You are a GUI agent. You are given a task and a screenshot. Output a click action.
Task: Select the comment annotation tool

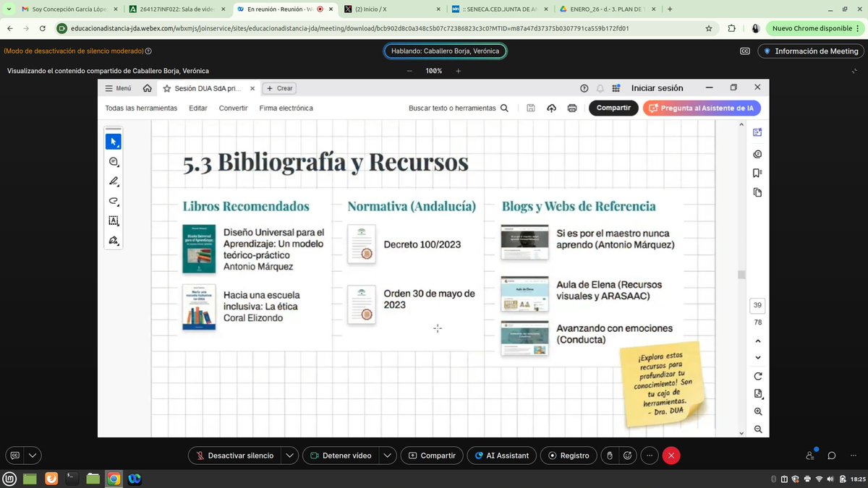[114, 162]
